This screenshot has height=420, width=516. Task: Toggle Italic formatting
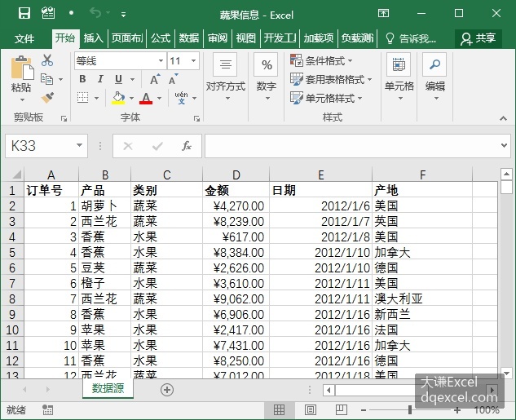pyautogui.click(x=100, y=79)
